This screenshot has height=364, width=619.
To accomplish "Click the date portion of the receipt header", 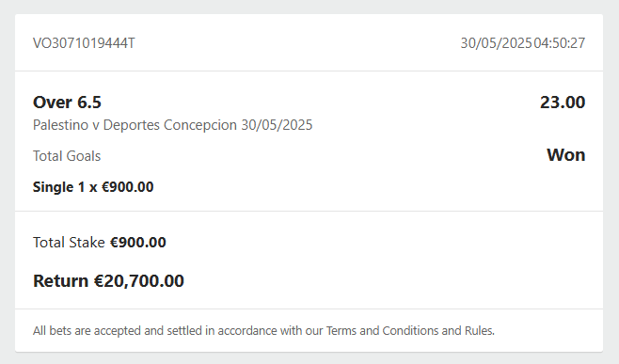I will point(496,43).
